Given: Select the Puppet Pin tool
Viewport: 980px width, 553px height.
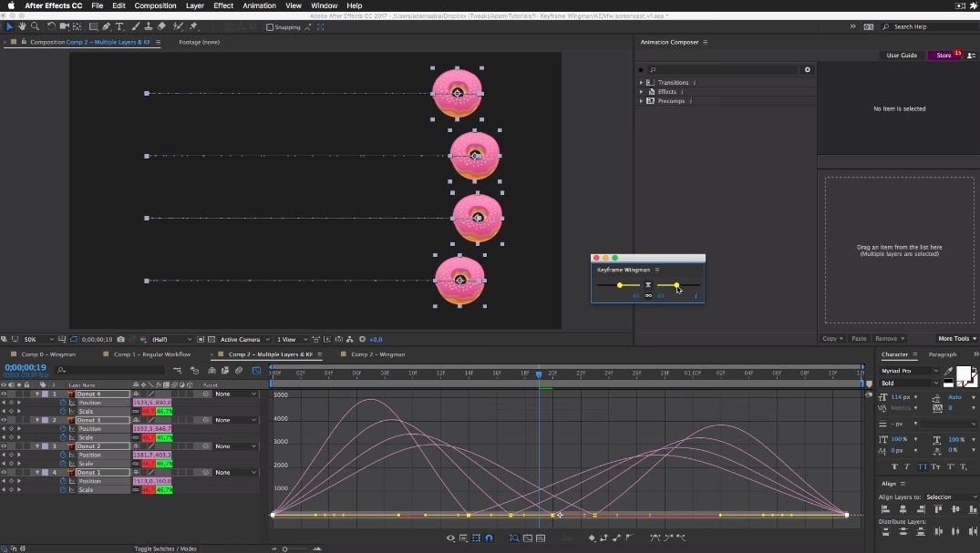Looking at the screenshot, I should (x=193, y=26).
